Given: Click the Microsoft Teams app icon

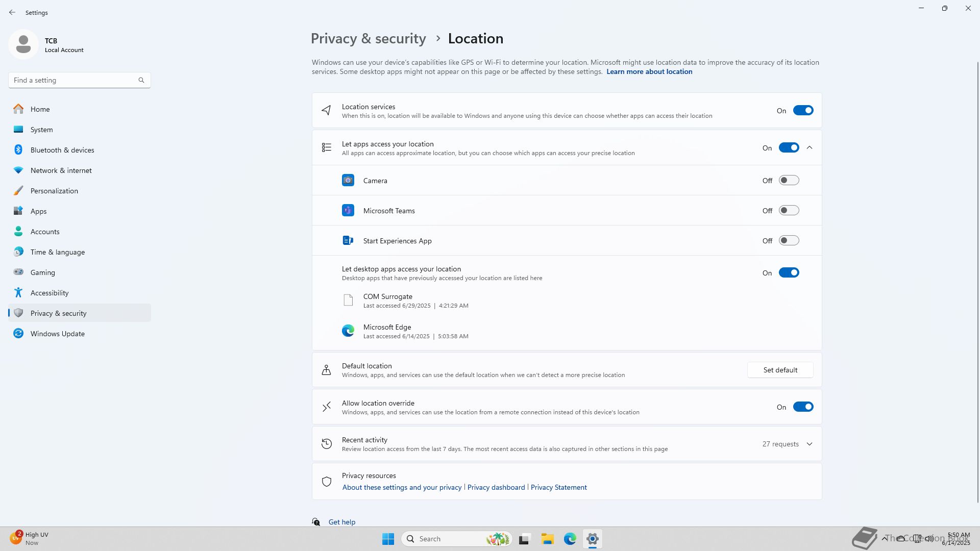Looking at the screenshot, I should click(x=348, y=211).
